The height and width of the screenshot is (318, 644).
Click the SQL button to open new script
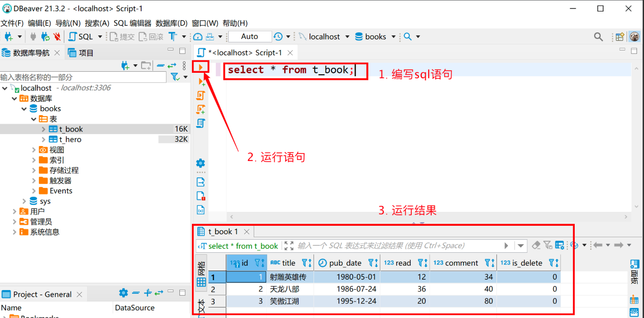pyautogui.click(x=81, y=37)
